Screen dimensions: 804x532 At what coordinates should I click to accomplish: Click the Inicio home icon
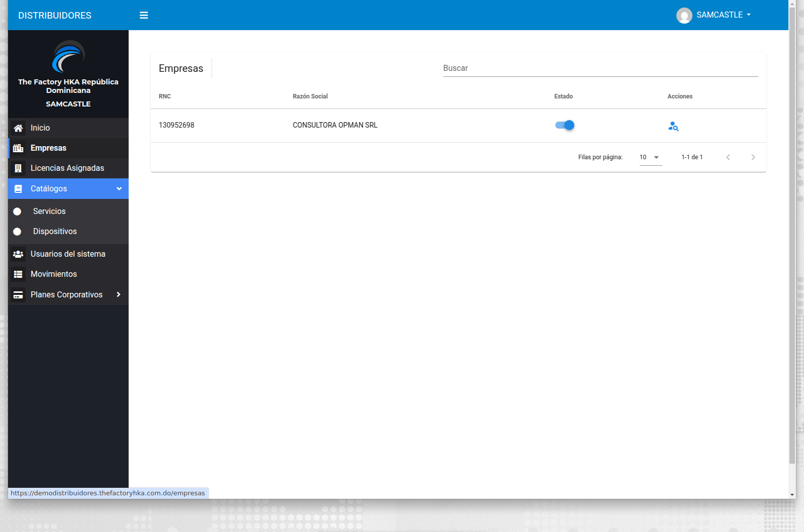18,128
